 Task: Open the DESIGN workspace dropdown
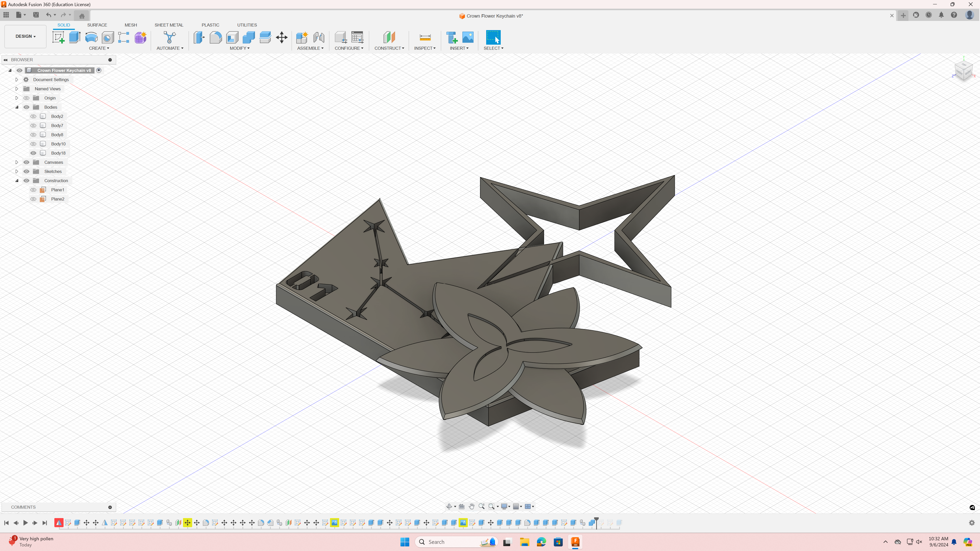tap(26, 36)
